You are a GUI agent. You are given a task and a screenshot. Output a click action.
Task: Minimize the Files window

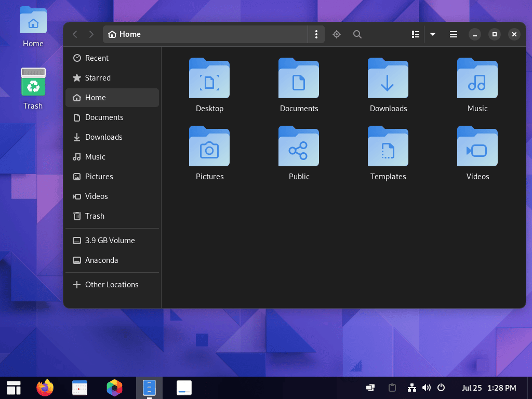[475, 34]
